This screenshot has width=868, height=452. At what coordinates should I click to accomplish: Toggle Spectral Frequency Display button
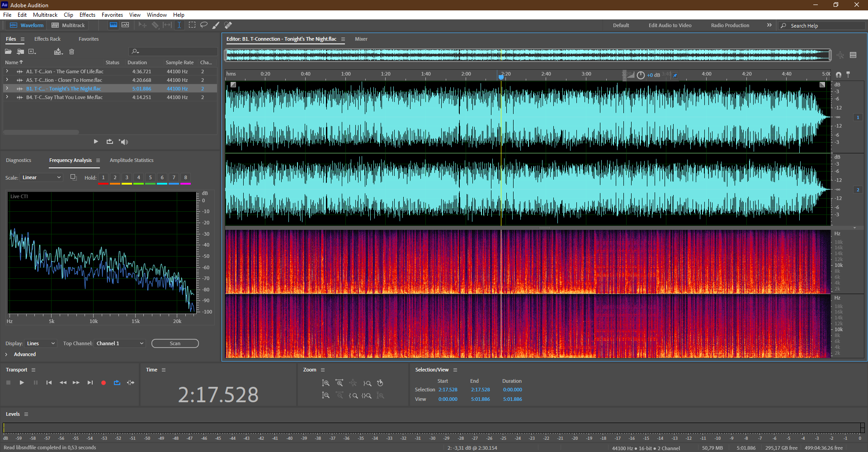pos(113,25)
